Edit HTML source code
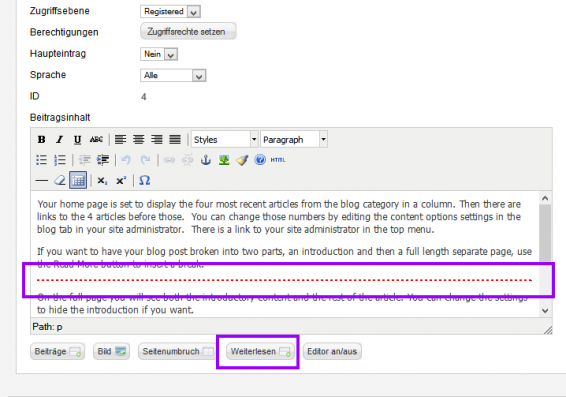Screen dimensions: 566x397 [x=278, y=160]
